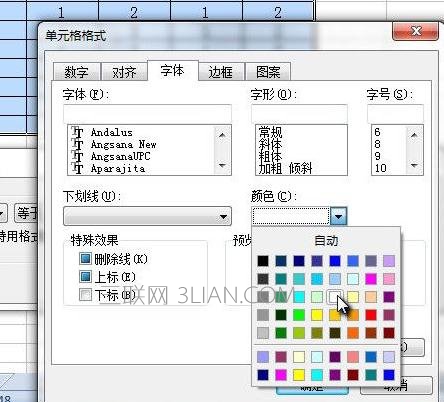
Task: Select Angsana New font
Action: click(x=123, y=144)
